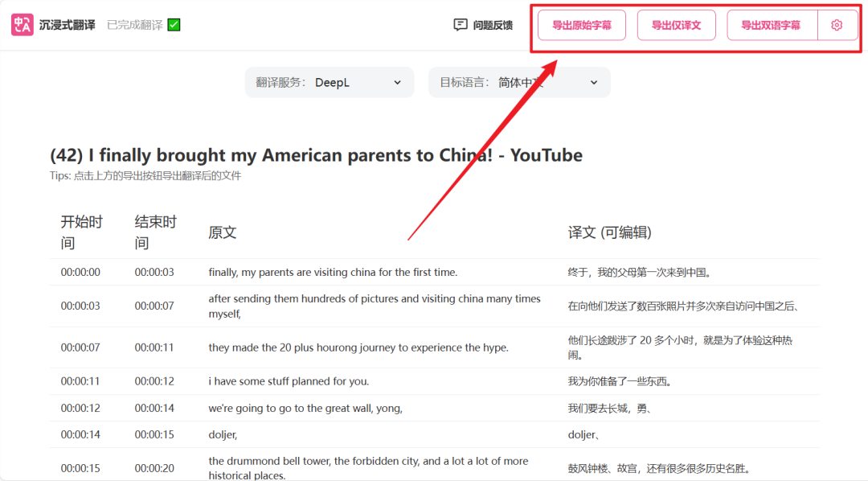Screen dimensions: 868x481
Task: Click the chevron next to 简体中文
Action: [593, 83]
